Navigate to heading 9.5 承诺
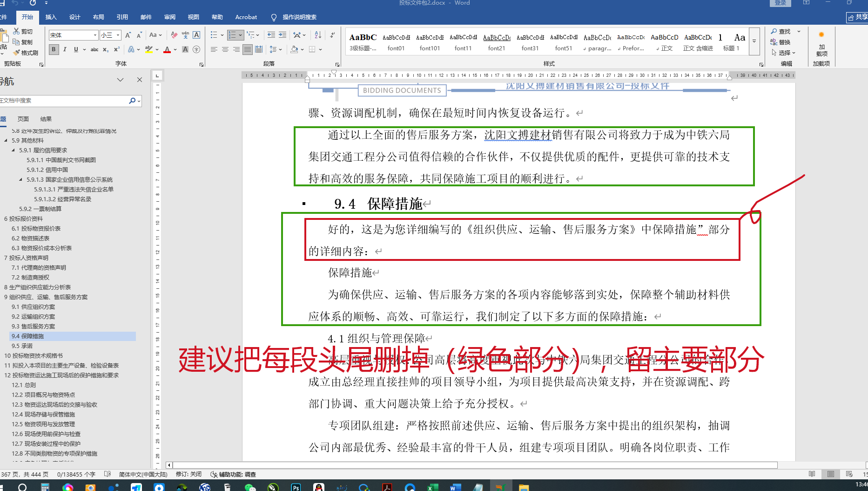 pyautogui.click(x=22, y=346)
